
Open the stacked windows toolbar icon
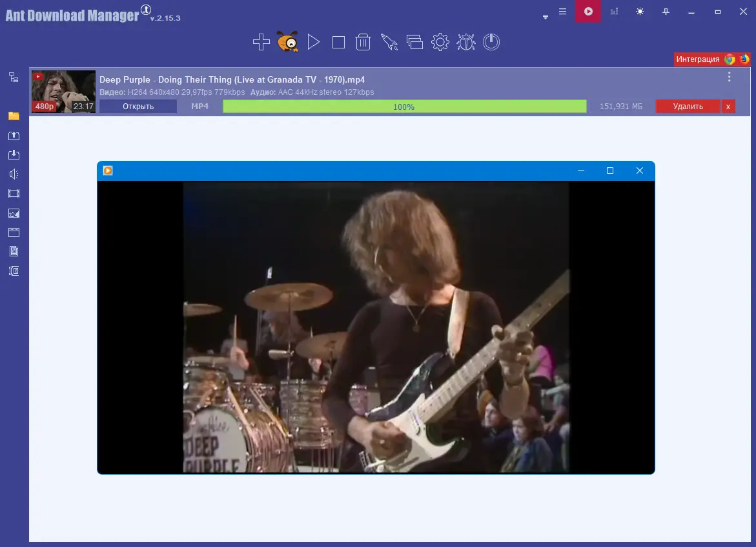(414, 42)
